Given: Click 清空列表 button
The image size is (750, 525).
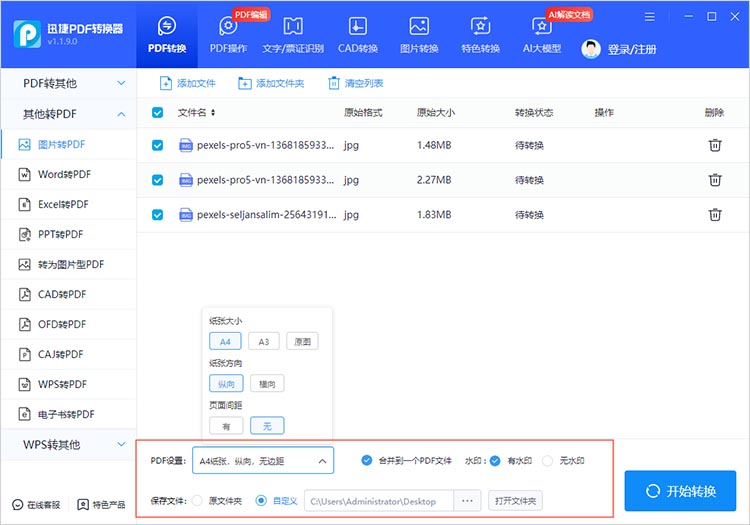Looking at the screenshot, I should [355, 83].
